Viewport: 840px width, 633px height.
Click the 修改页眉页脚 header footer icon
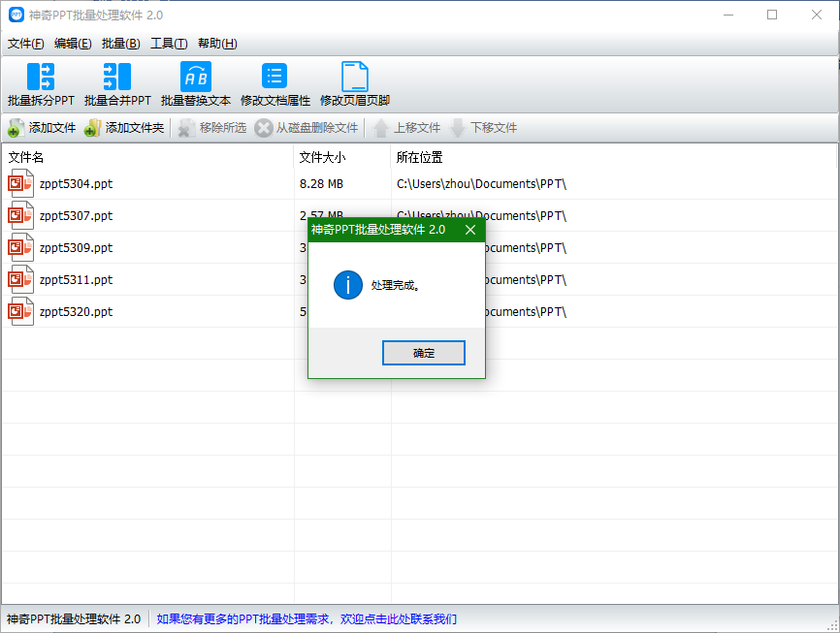click(355, 78)
